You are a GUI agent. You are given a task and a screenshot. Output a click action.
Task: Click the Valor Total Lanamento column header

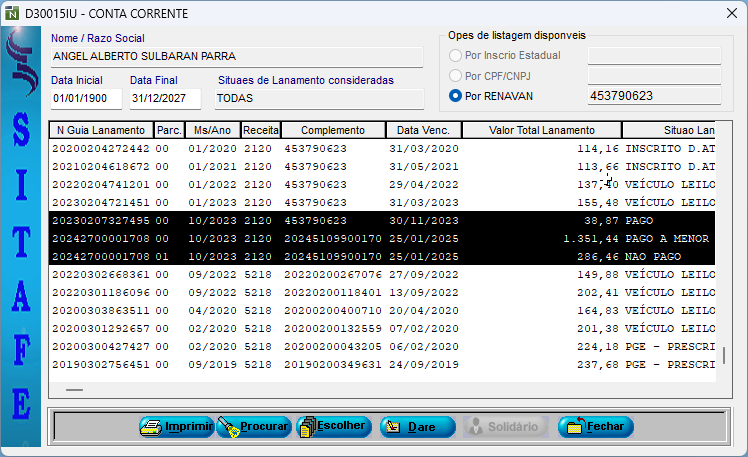pos(541,130)
